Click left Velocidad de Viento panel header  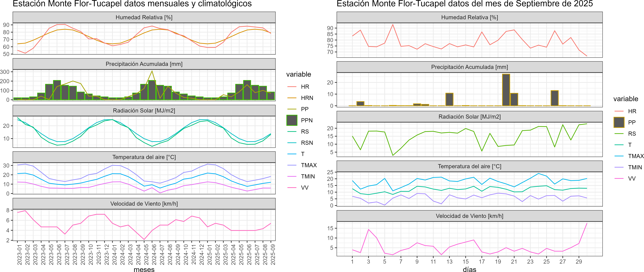144,204
